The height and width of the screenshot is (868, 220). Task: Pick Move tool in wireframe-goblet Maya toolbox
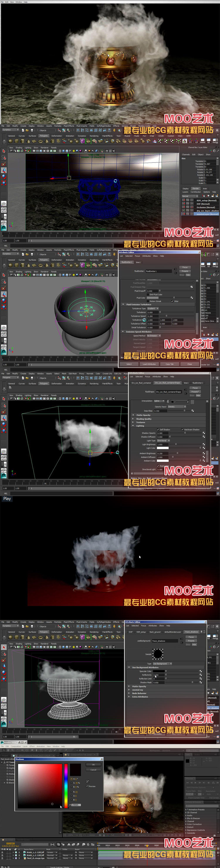[x=4, y=170]
